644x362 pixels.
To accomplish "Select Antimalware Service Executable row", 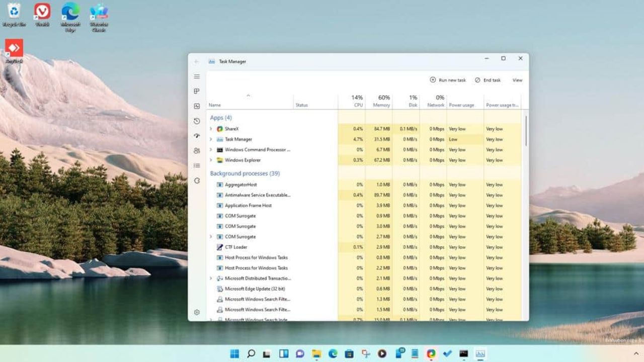I will click(364, 195).
